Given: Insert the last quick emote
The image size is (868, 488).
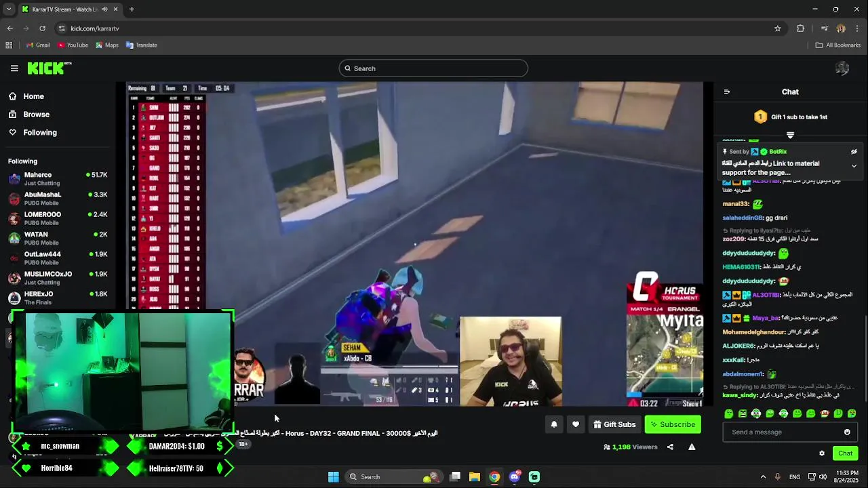Looking at the screenshot, I should click(852, 413).
